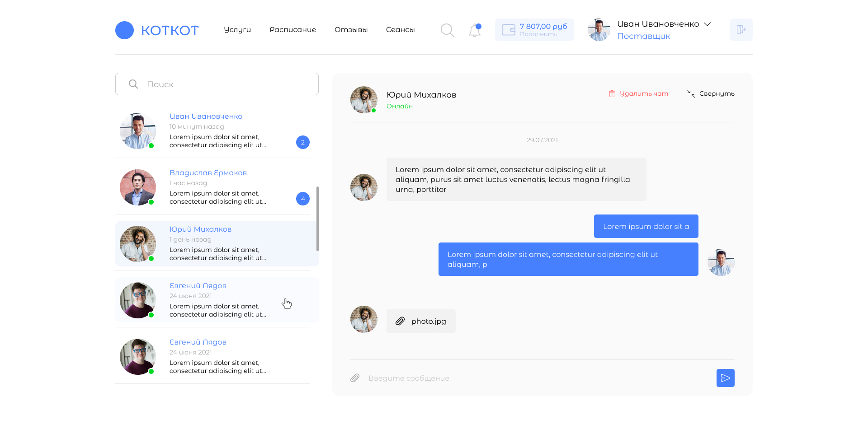Click the КОТКОТ logo
The height and width of the screenshot is (429, 868).
tap(157, 30)
